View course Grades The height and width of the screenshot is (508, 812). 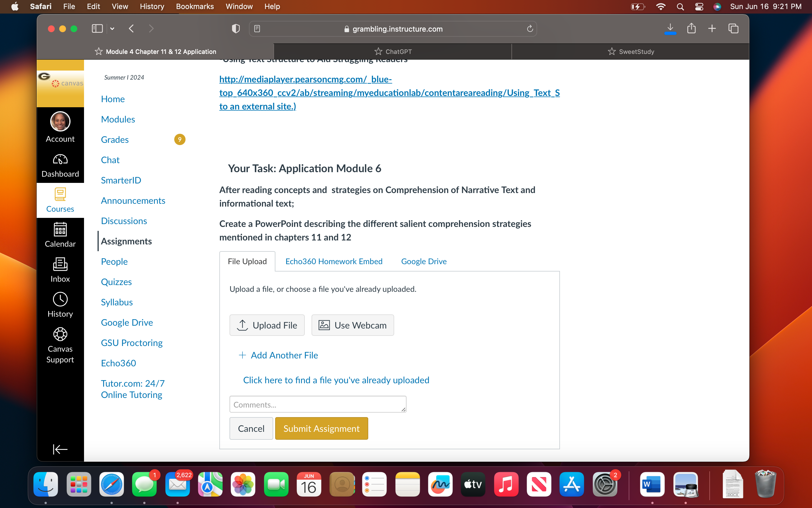(115, 140)
